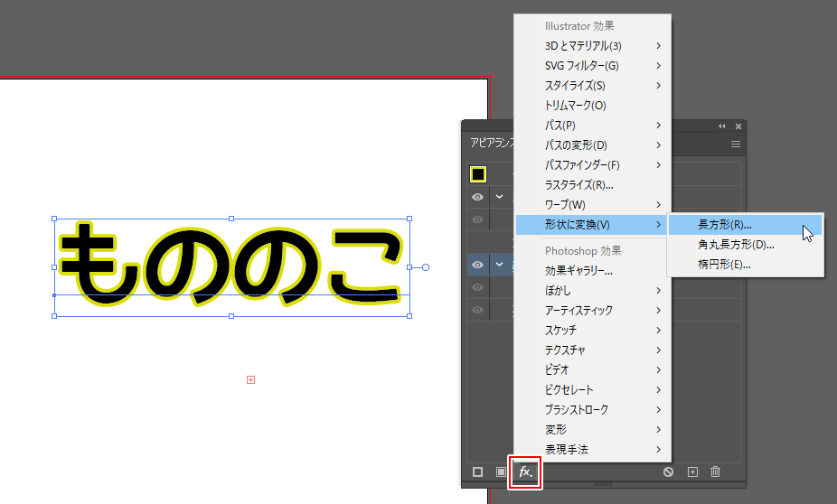Click the add new fill icon
The height and width of the screenshot is (504, 837).
[502, 471]
